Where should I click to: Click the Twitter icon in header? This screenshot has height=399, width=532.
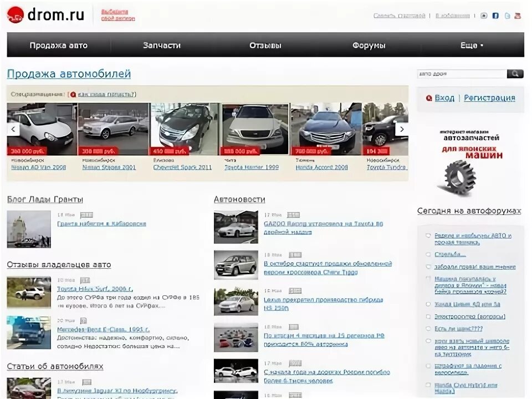coord(507,16)
